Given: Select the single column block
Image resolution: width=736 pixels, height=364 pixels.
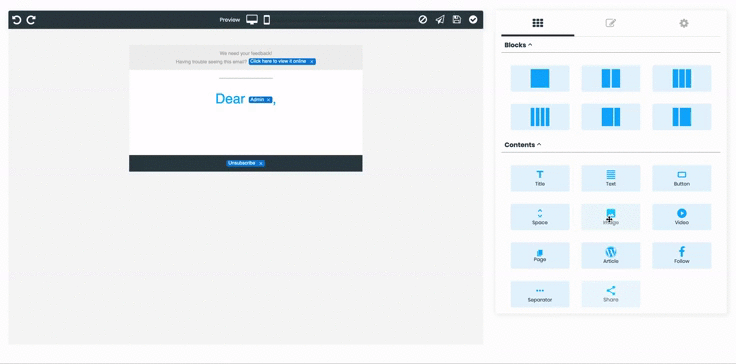Looking at the screenshot, I should [540, 78].
